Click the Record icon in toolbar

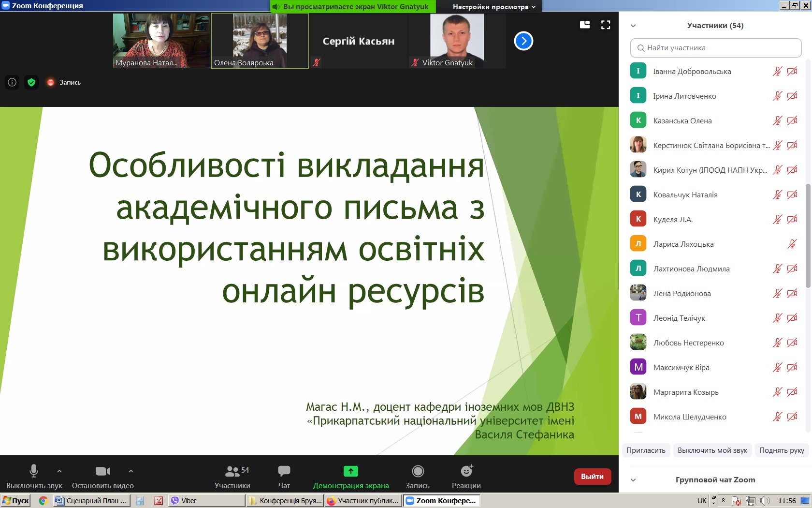coord(418,477)
